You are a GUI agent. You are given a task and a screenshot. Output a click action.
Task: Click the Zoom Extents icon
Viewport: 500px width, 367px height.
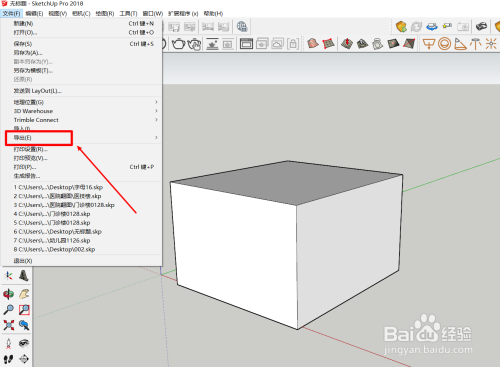8,325
